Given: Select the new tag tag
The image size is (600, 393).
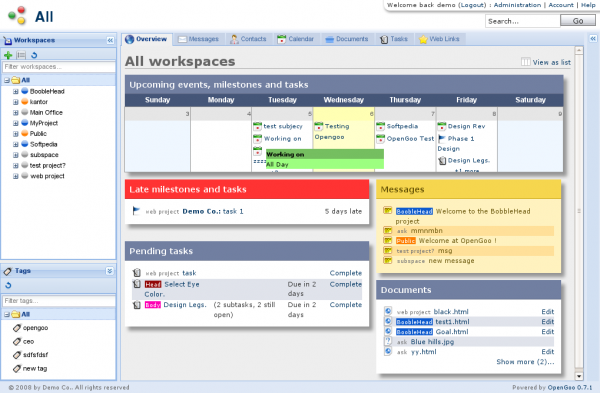Looking at the screenshot, I should pos(35,369).
